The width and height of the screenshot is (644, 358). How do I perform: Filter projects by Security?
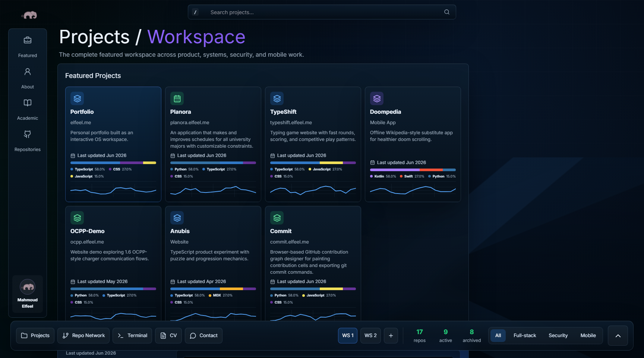(x=558, y=336)
